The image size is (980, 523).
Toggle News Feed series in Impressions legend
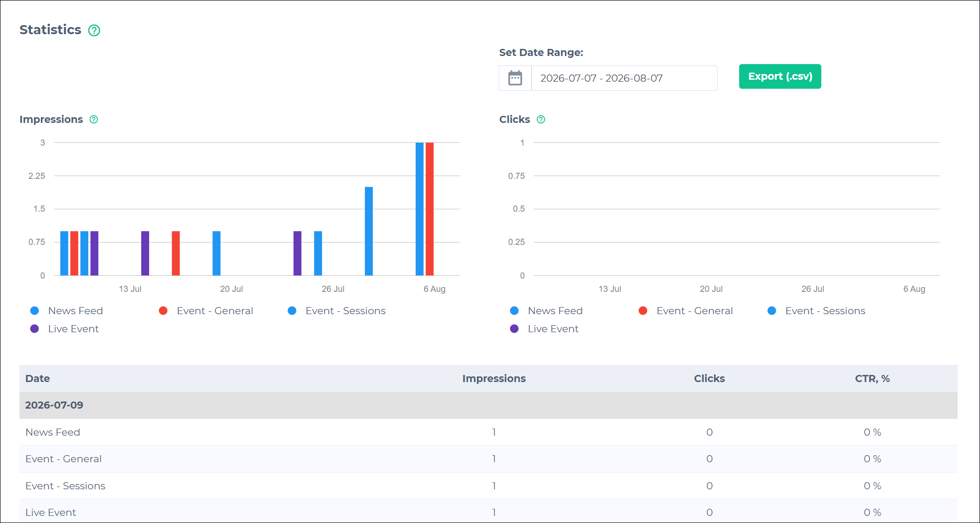pos(67,311)
